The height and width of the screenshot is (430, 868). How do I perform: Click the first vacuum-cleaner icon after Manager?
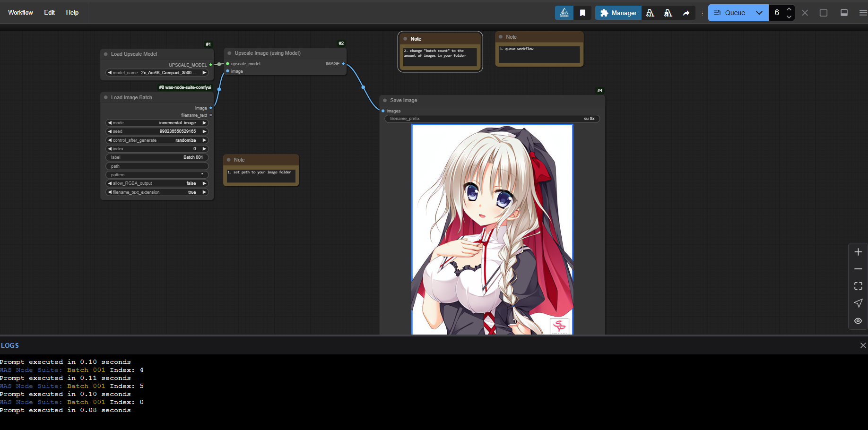(x=651, y=13)
